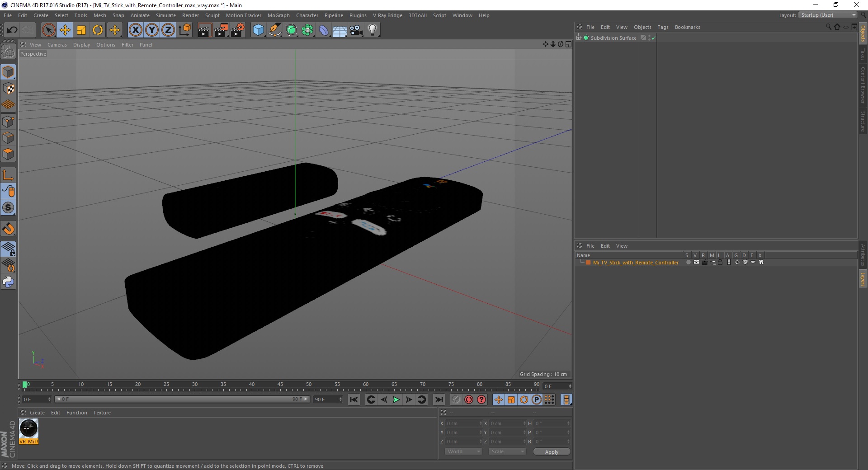Screen dimensions: 868x470
Task: Click the Apply button
Action: [x=552, y=452]
